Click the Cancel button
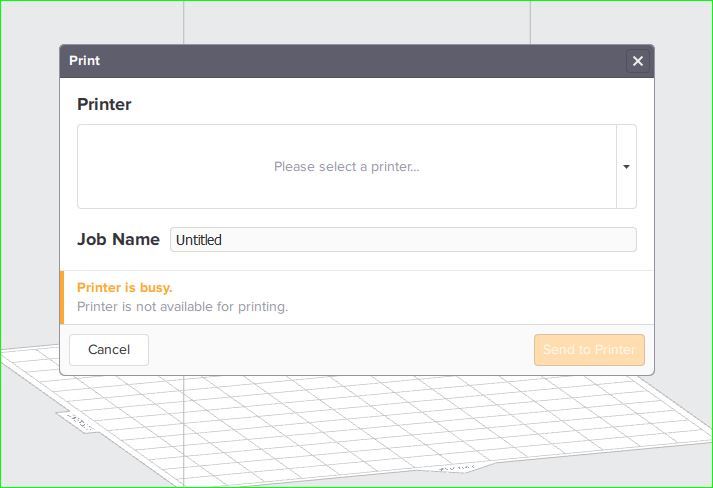 (x=109, y=349)
